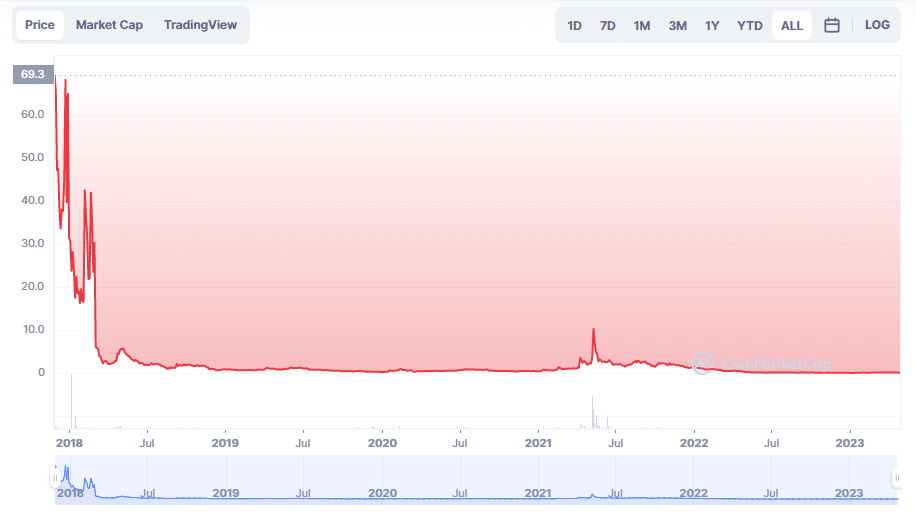Click the 60.0 y-axis label
Screen dimensions: 916x515
click(33, 114)
